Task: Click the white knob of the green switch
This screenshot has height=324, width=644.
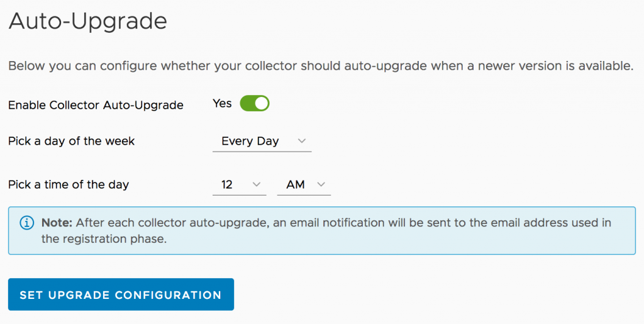Action: point(261,103)
